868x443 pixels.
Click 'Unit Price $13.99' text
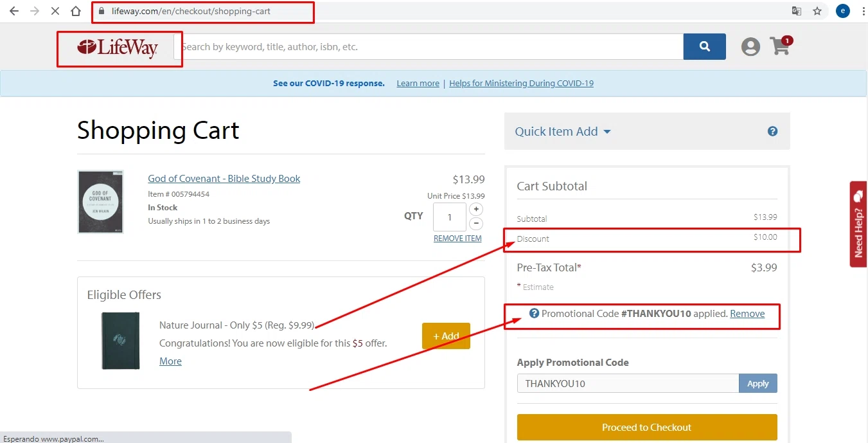(456, 196)
